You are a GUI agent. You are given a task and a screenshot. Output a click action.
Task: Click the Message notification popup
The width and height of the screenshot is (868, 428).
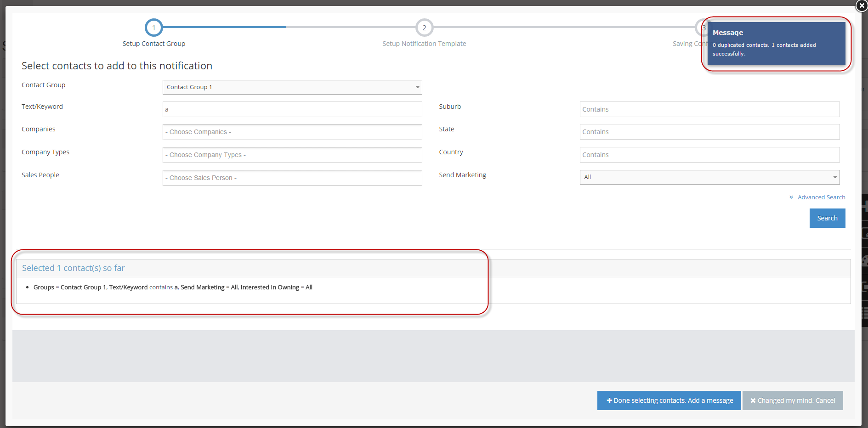[x=776, y=44]
